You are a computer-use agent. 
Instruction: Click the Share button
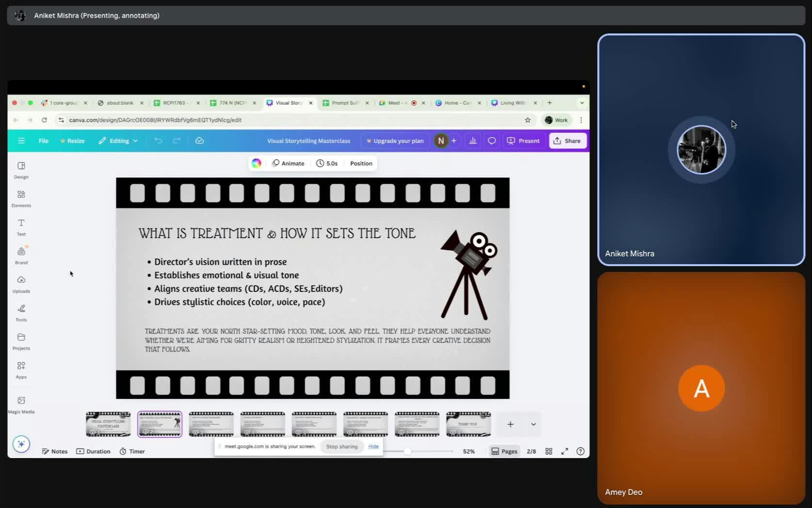tap(567, 141)
